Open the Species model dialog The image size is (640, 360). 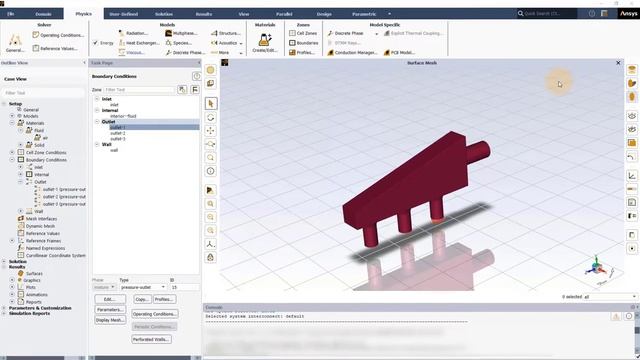coord(179,43)
